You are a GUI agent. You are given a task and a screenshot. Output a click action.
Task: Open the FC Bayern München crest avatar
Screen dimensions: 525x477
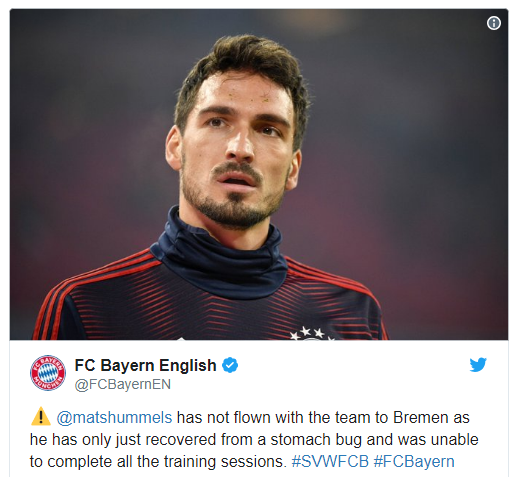point(48,373)
